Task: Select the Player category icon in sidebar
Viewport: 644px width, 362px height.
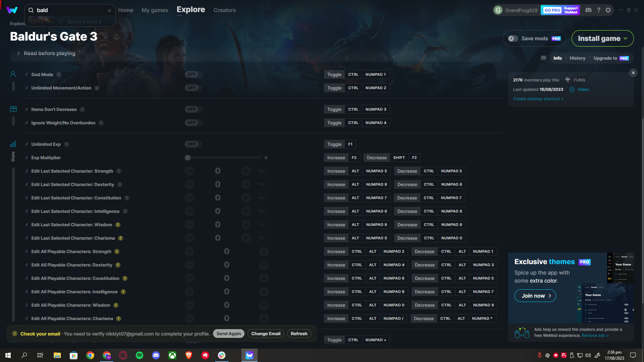Action: click(x=13, y=74)
